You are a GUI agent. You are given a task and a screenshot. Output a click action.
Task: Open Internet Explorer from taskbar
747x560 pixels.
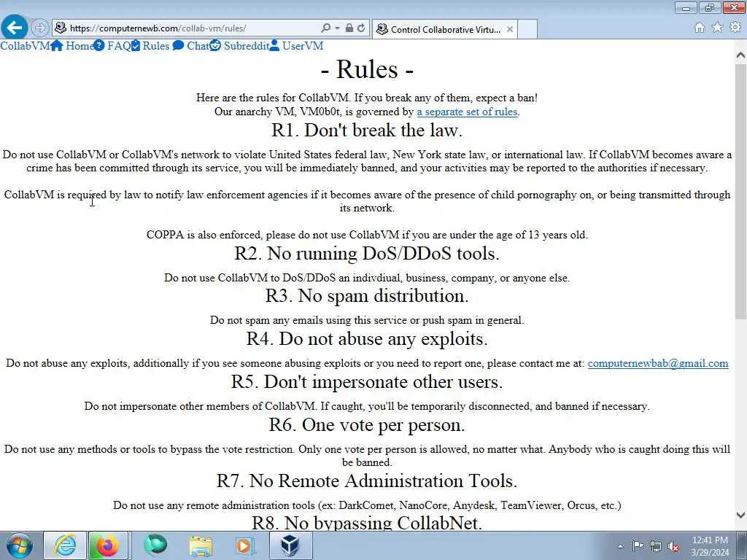coord(65,545)
